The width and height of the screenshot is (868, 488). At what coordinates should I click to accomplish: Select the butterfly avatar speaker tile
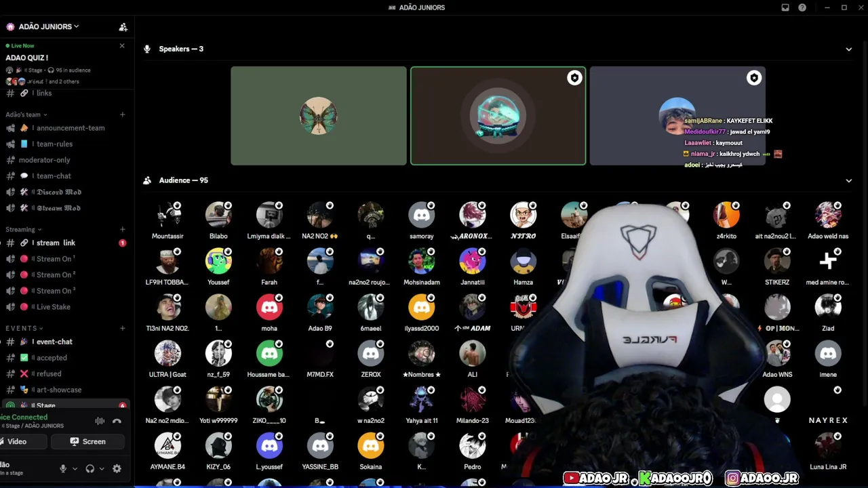point(319,116)
